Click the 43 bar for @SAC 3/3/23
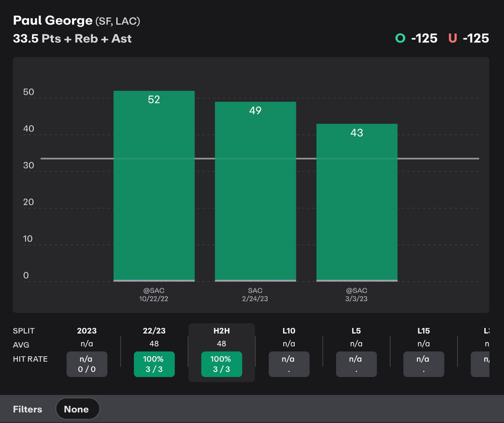Viewport: 504px width, 423px height. (x=357, y=203)
